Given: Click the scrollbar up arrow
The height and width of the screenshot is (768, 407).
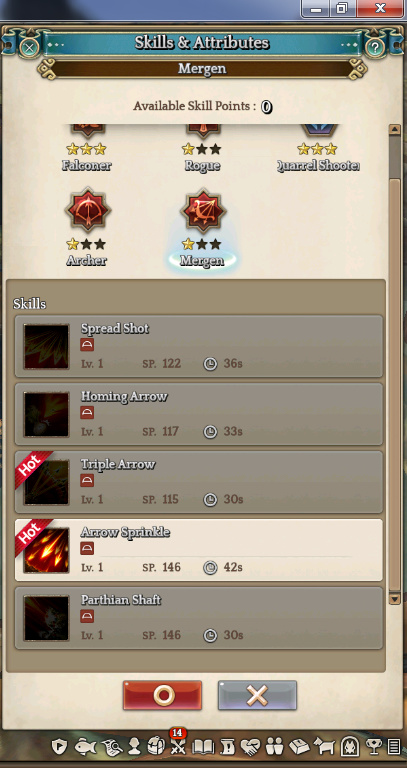Looking at the screenshot, I should (x=394, y=129).
